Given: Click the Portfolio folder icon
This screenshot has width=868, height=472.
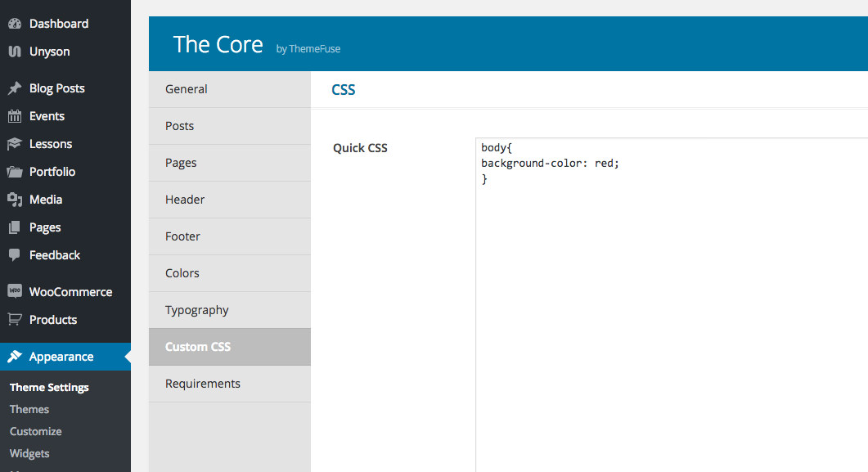Looking at the screenshot, I should (x=15, y=172).
